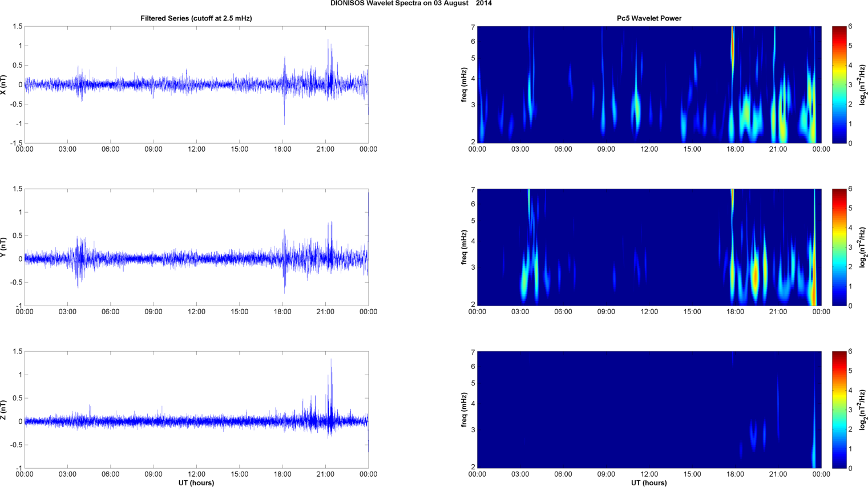Click the freq (mHz) label of X spectrogram
The image size is (868, 487).
[465, 85]
